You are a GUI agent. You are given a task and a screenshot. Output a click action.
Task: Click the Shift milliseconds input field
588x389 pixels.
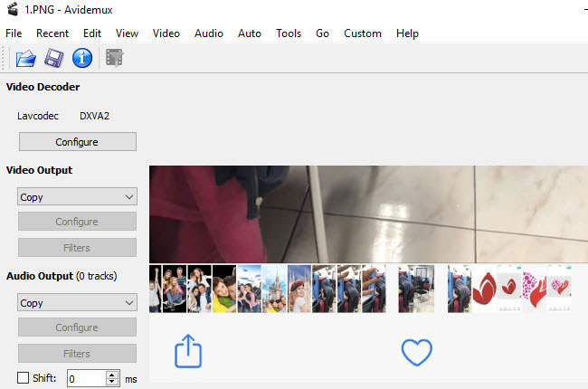coord(86,378)
